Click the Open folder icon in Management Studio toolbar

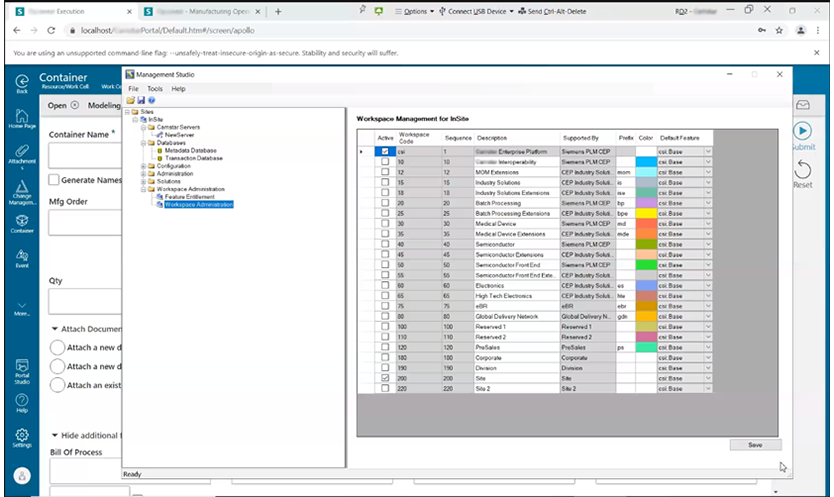(x=130, y=100)
